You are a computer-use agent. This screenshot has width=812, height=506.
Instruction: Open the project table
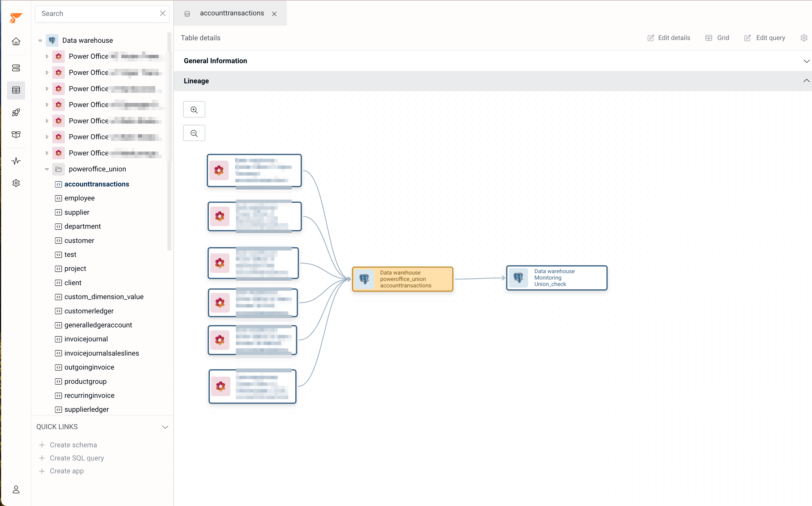pyautogui.click(x=75, y=269)
